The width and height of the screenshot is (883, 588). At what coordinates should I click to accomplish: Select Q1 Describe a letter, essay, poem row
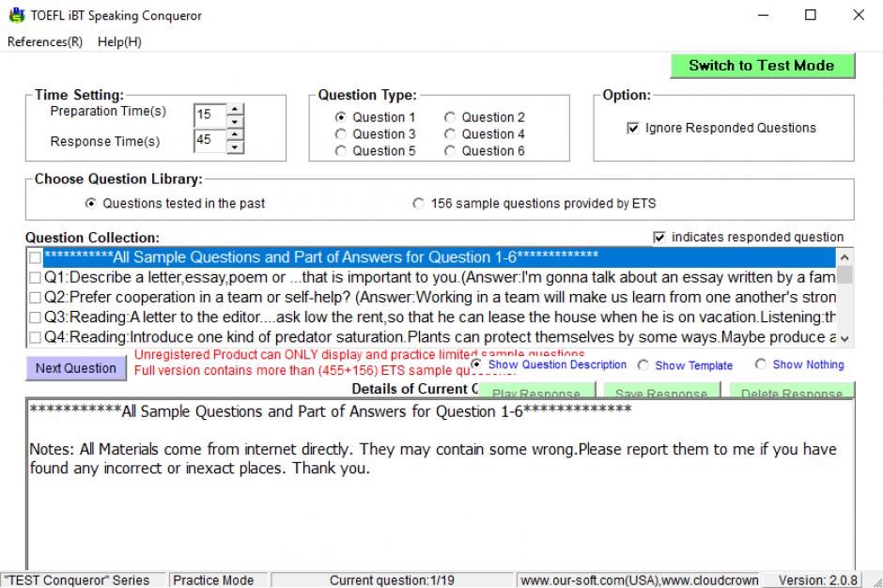click(x=440, y=277)
